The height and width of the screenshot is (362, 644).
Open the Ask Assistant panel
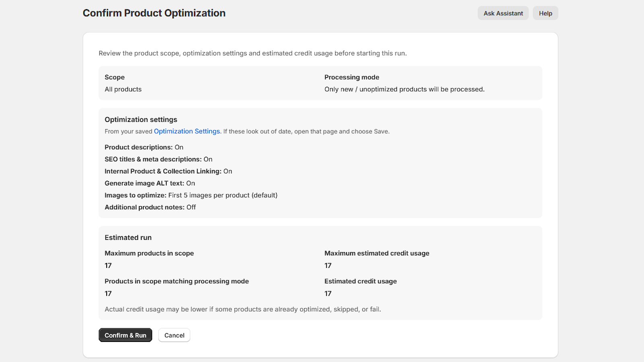pyautogui.click(x=503, y=13)
